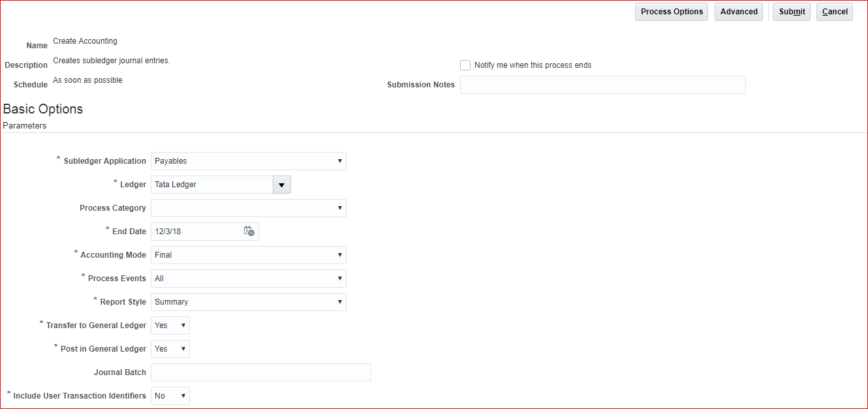
Task: Open the Advanced options
Action: pos(738,12)
